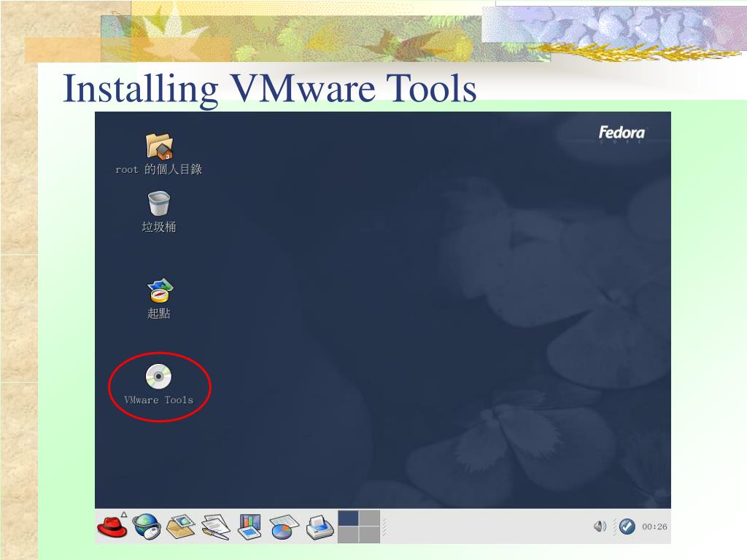Screen dimensions: 747x560
Task: Switch to the top-left active workspace
Action: click(x=348, y=518)
